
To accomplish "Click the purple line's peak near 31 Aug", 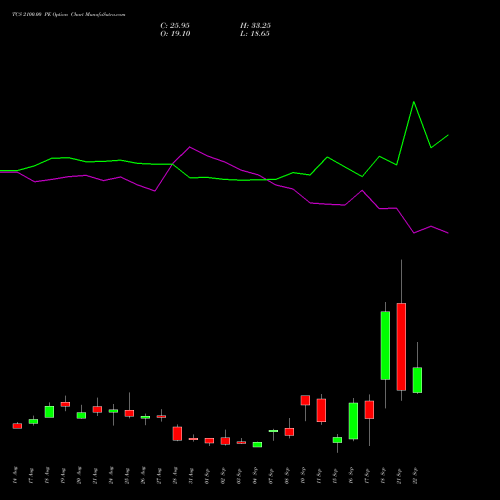I will [x=190, y=147].
